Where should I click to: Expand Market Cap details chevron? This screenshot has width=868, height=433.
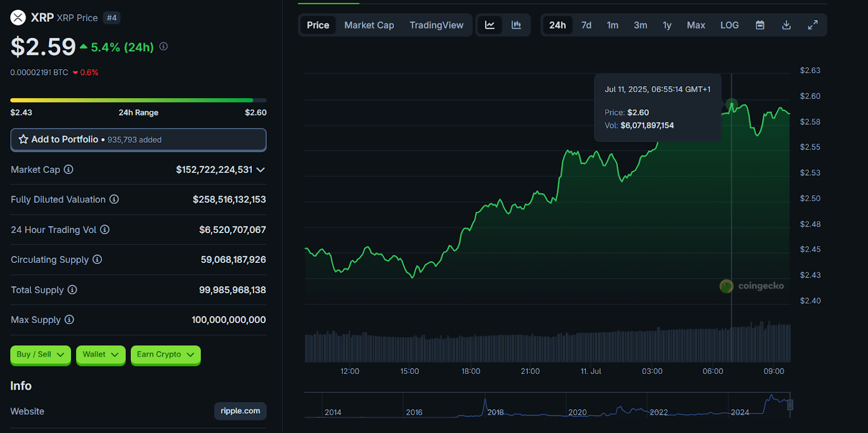point(260,170)
